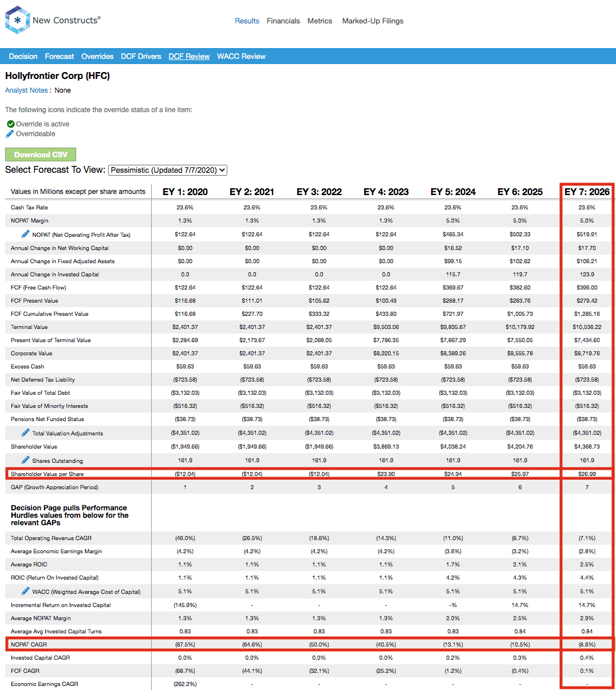Screen dimensions: 616x690
Task: Open the Marked-Up Filings navigation item
Action: coord(373,21)
